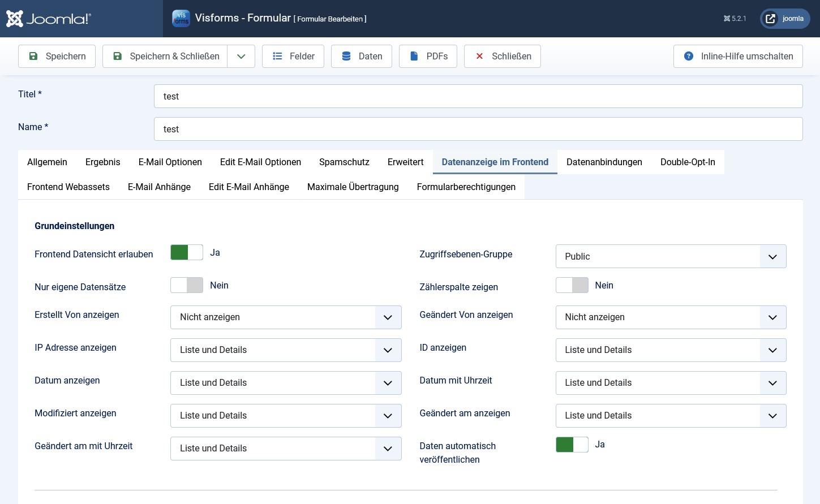Open Felder list from toolbar
Screen dimensions: 820x504
tap(293, 56)
